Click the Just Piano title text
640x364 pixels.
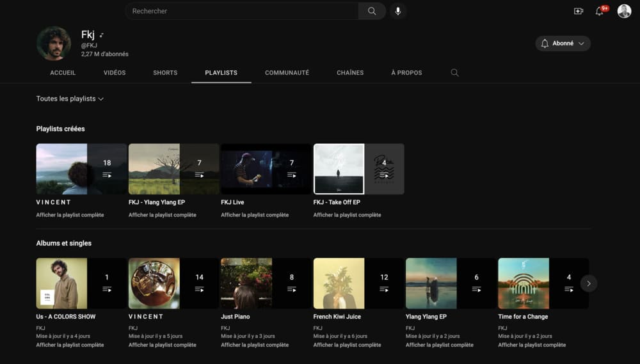(235, 317)
